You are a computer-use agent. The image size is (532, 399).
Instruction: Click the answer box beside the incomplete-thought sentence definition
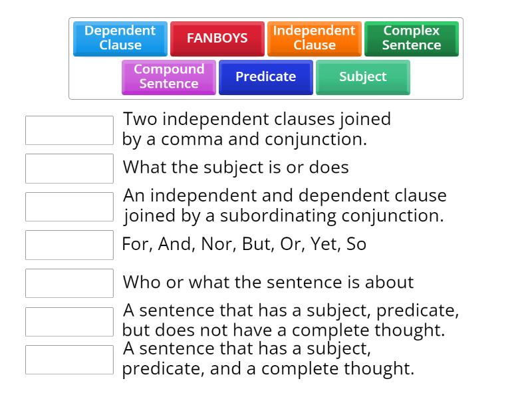point(69,321)
